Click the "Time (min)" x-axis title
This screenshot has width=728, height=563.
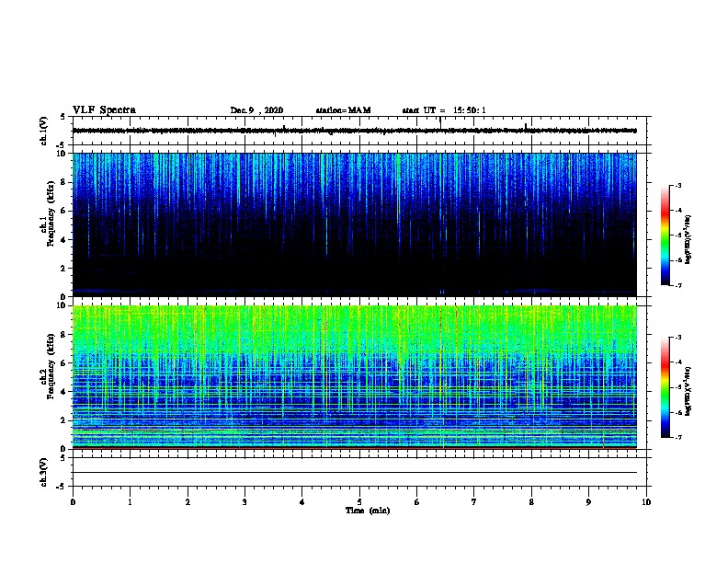[x=368, y=511]
